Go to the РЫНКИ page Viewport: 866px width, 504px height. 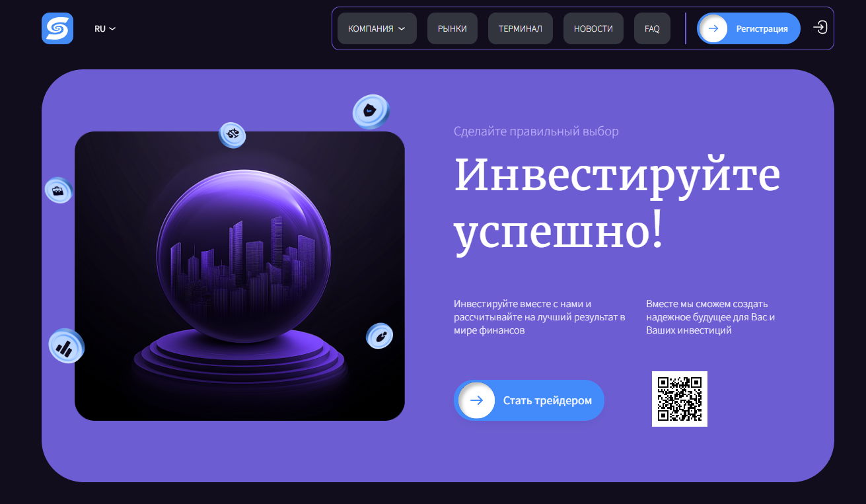452,28
